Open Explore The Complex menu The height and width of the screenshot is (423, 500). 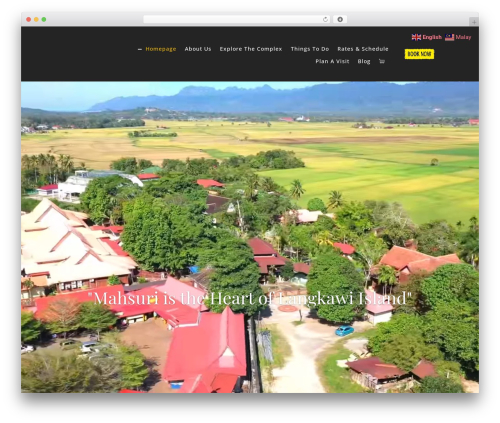click(x=251, y=49)
